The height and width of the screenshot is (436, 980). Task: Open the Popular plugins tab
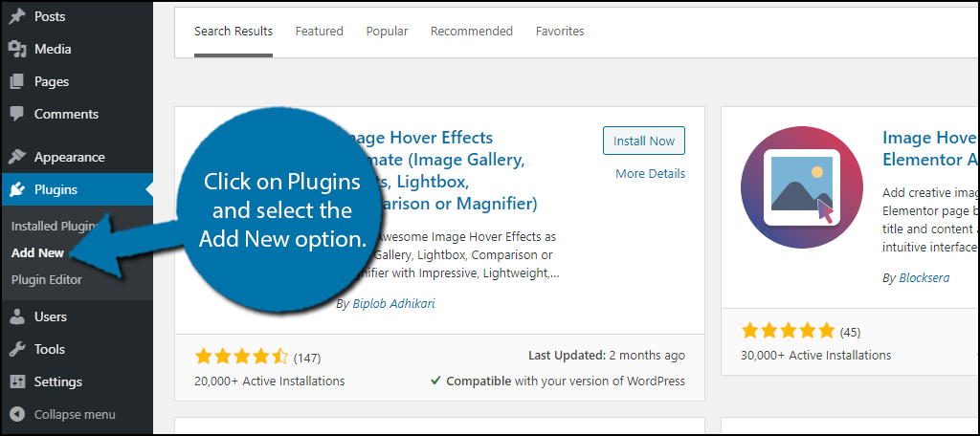[387, 32]
